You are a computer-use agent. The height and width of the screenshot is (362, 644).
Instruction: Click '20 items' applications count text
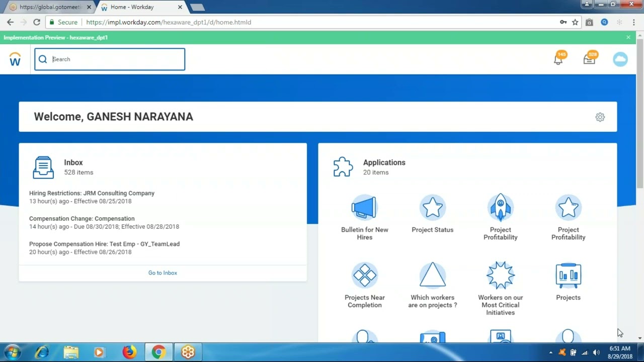click(x=376, y=172)
